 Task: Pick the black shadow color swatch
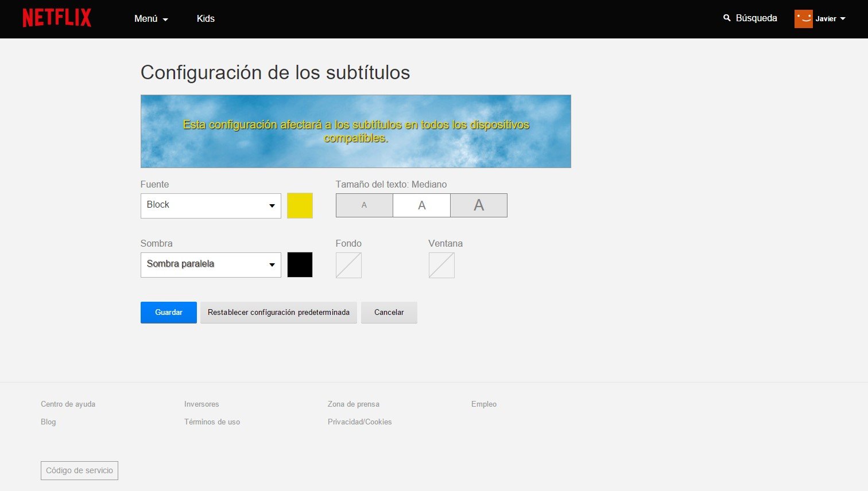pos(300,264)
